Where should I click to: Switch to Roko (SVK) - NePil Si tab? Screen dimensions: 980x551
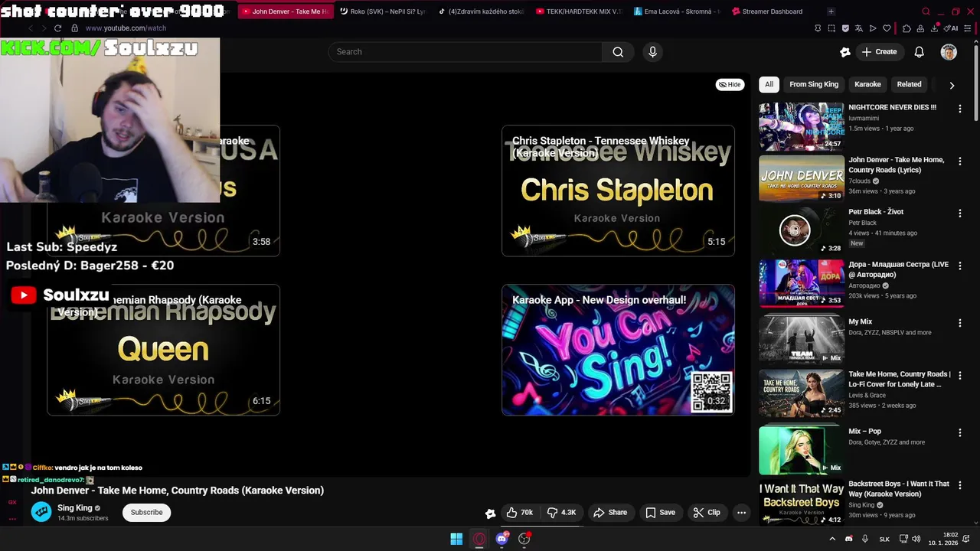tap(382, 11)
